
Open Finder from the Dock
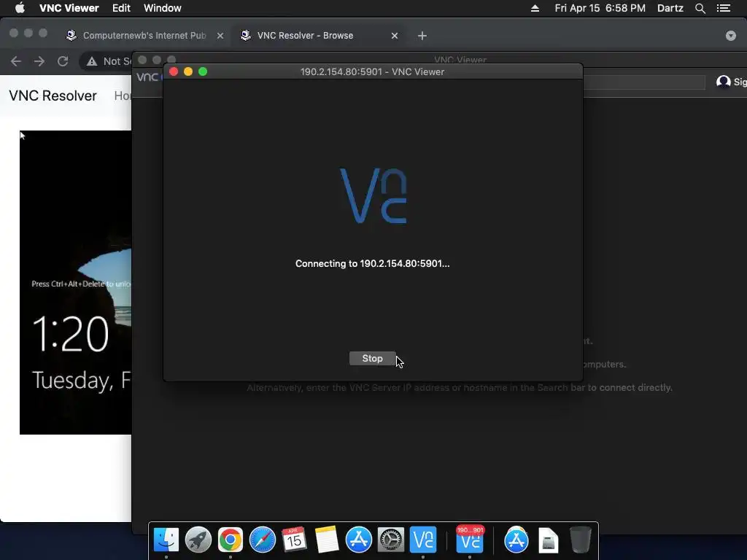click(166, 540)
